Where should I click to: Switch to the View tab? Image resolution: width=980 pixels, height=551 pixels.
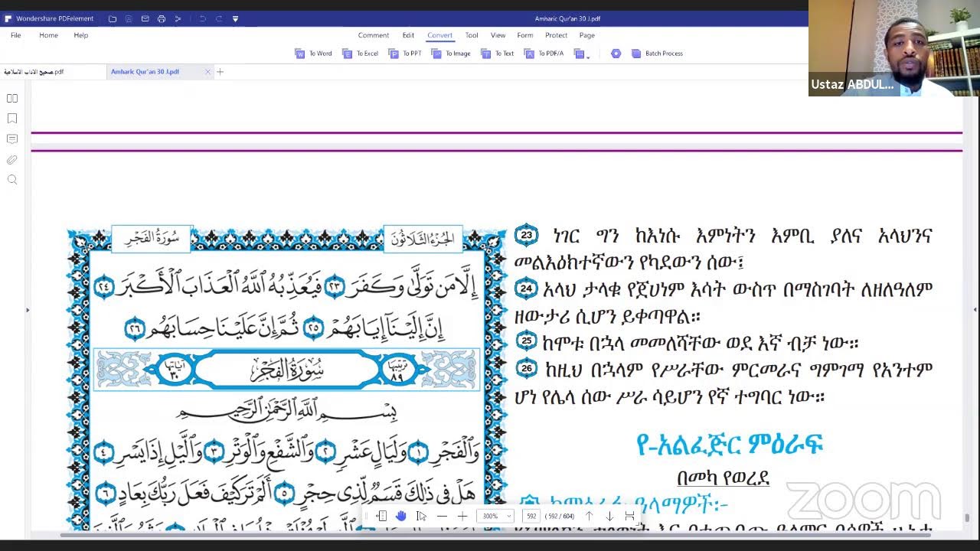tap(498, 35)
